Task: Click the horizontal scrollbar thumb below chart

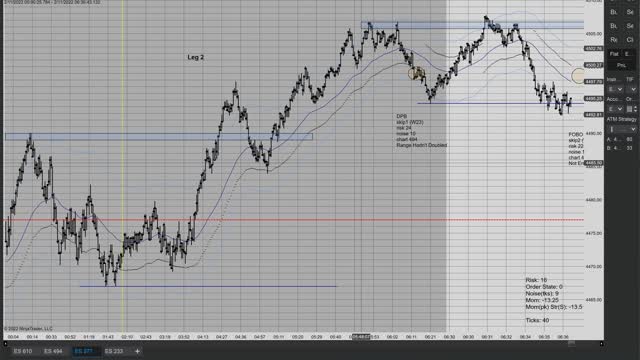Action: (x=571, y=344)
